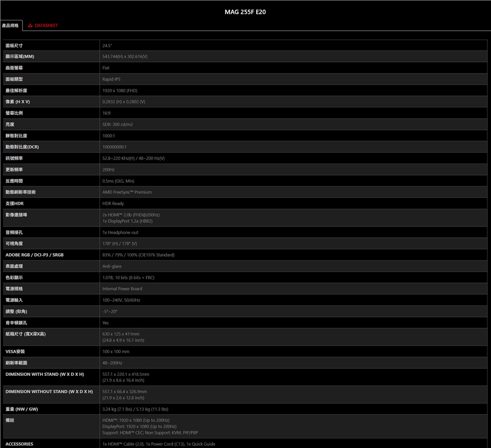Select the 200Hz refresh rate value

click(108, 169)
